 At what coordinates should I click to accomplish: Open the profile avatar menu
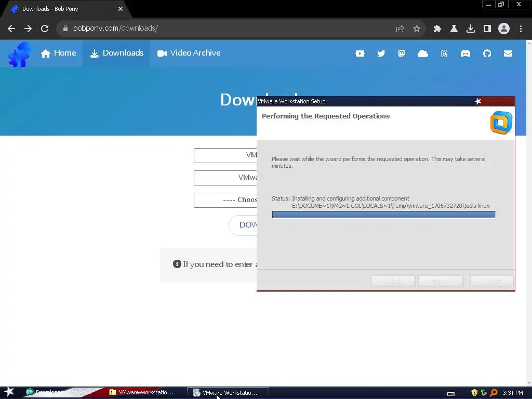pos(504,29)
